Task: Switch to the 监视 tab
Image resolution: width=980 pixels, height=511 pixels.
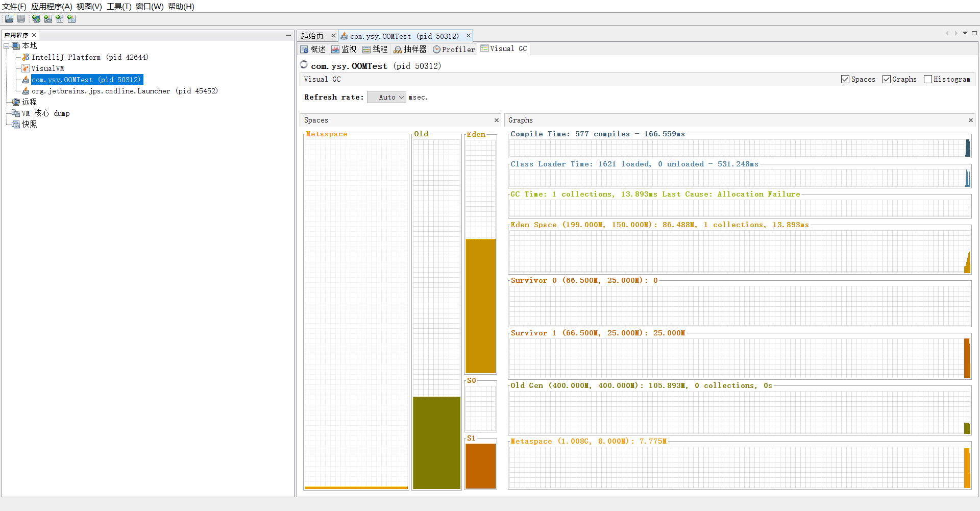Action: pyautogui.click(x=344, y=50)
